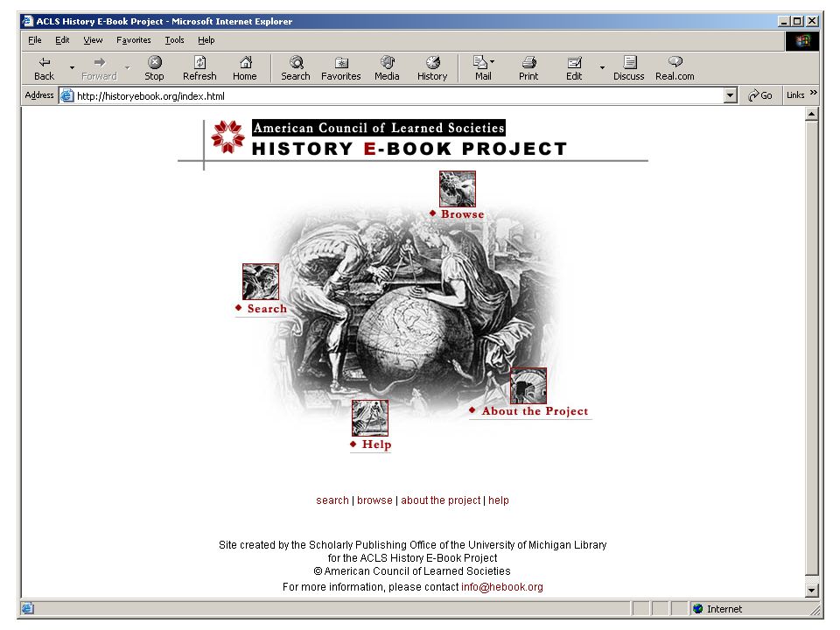Click the IE icon in the title bar
This screenshot has height=630, width=840.
point(27,21)
